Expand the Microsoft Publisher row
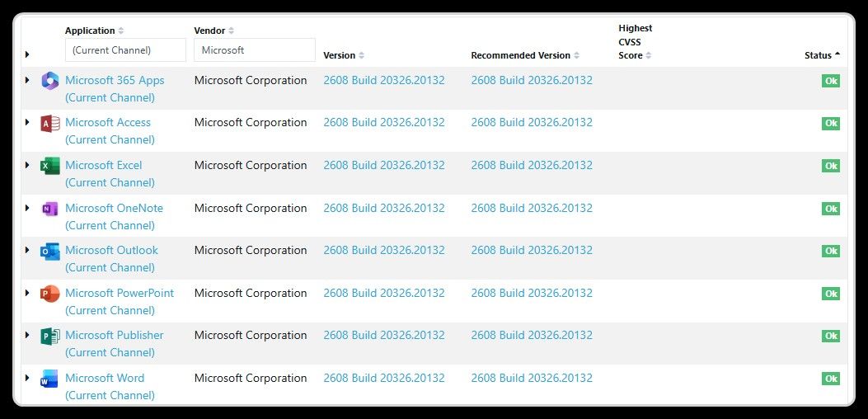This screenshot has width=868, height=419. (27, 336)
